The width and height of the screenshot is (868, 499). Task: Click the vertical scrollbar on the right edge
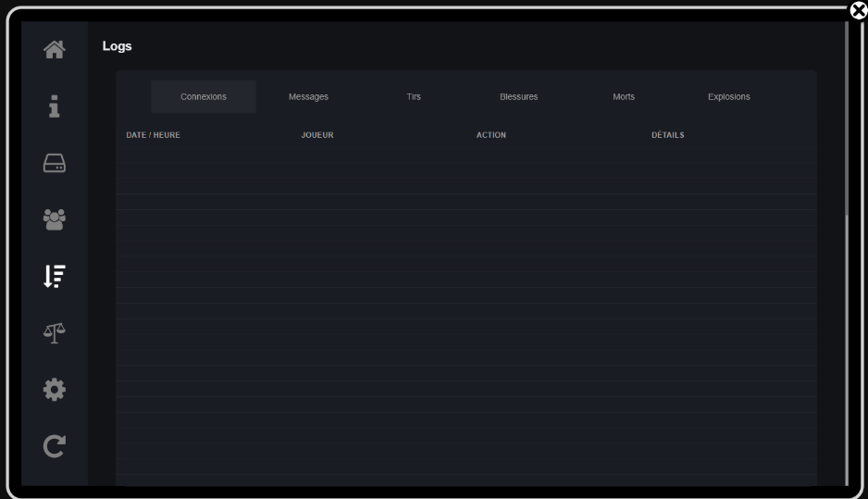click(846, 120)
